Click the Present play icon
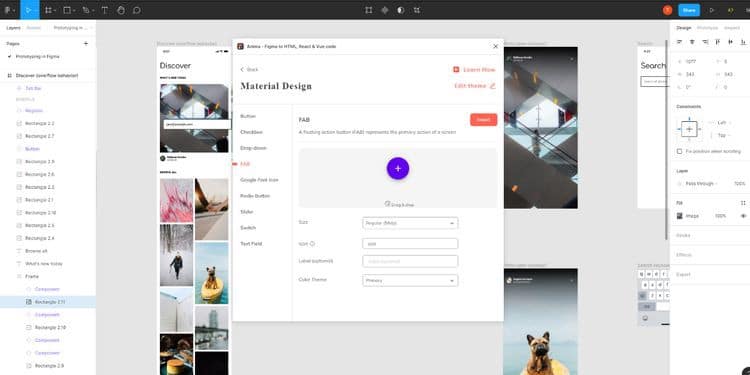This screenshot has width=750, height=375. 712,10
